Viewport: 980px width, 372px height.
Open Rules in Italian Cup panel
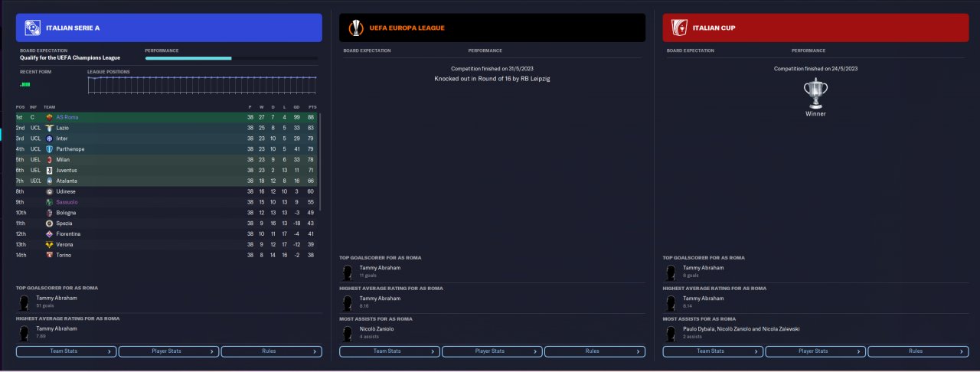pyautogui.click(x=917, y=351)
